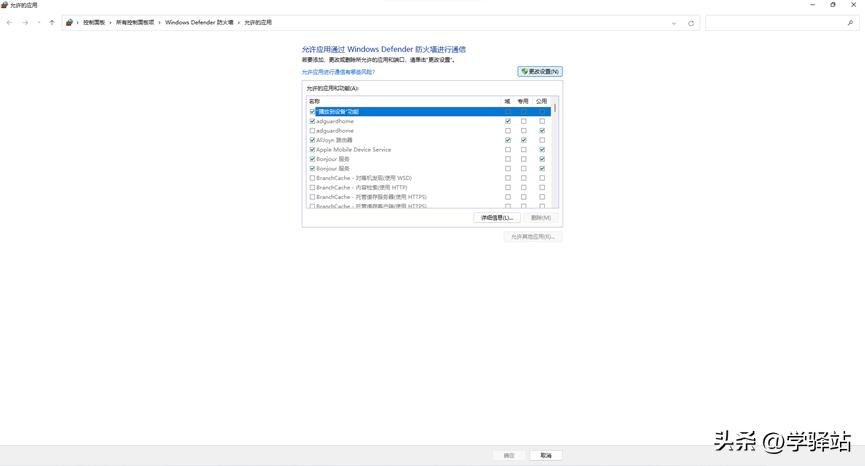Toggle the AllJoyn 路由器 name checkbox
This screenshot has width=865, height=466.
312,140
